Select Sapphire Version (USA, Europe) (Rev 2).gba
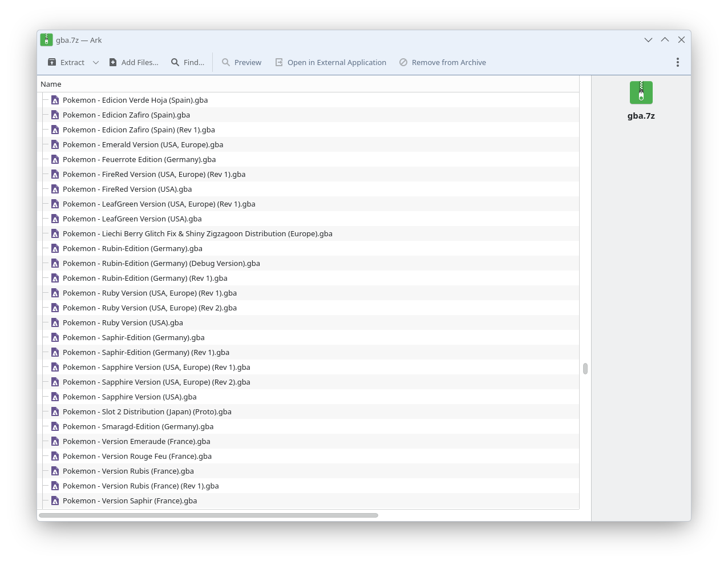The width and height of the screenshot is (728, 565). click(308, 382)
